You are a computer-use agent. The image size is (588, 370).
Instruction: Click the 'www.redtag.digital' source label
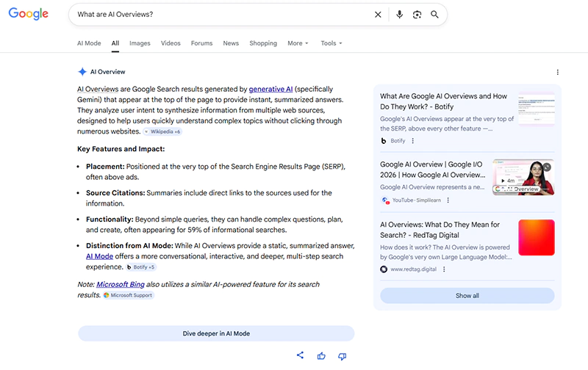coord(414,269)
